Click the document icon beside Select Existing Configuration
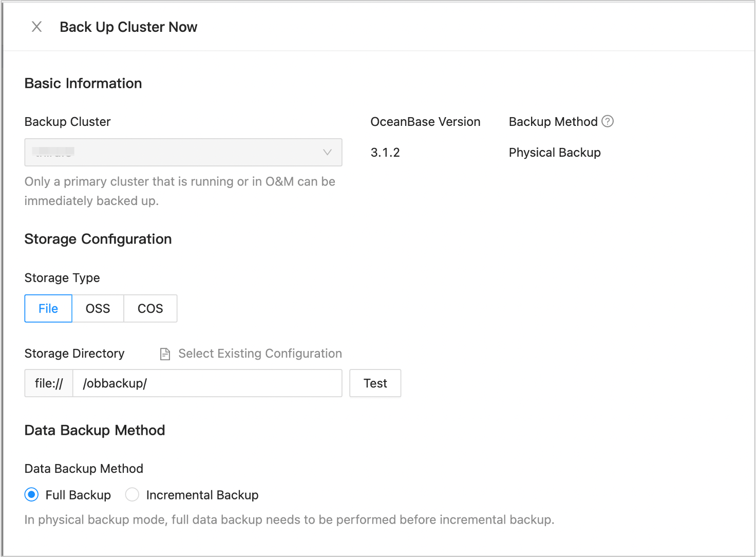 tap(165, 354)
